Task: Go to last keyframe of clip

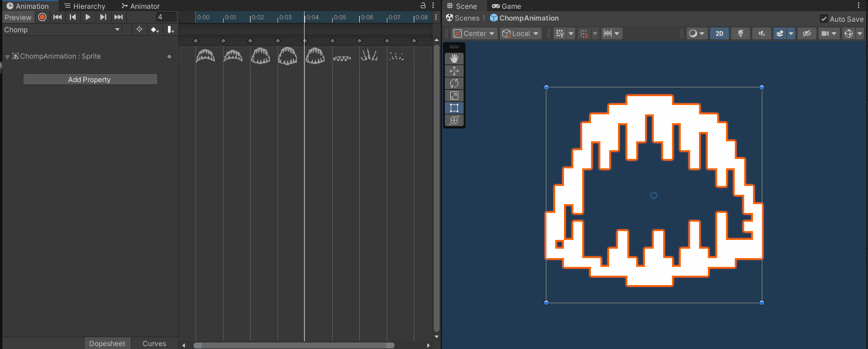Action: 119,17
